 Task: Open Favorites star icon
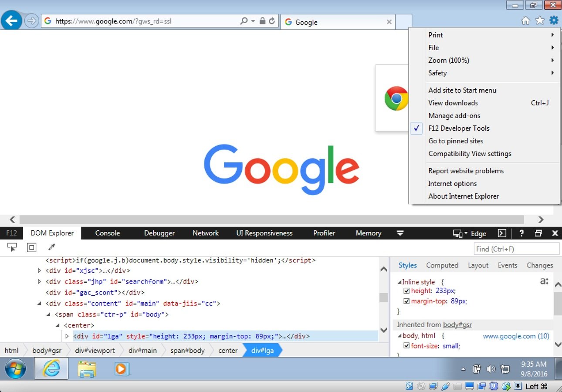540,20
